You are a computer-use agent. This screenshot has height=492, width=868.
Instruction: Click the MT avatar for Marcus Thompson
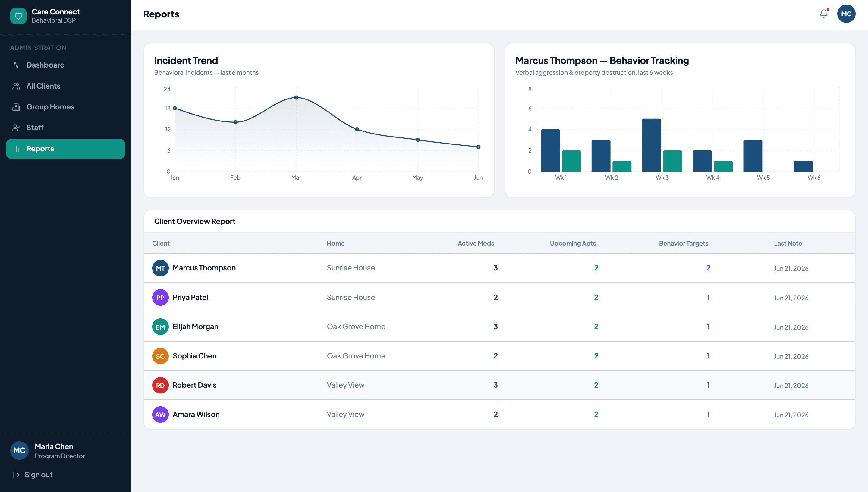[160, 268]
